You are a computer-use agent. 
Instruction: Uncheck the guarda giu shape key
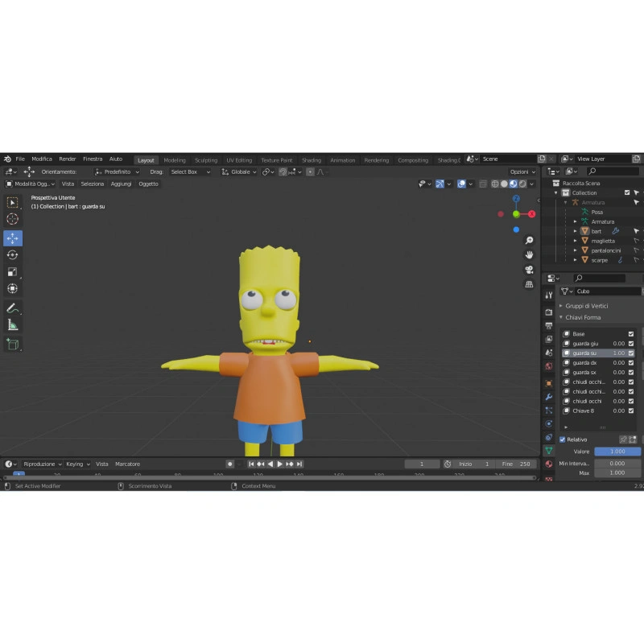[x=631, y=344]
